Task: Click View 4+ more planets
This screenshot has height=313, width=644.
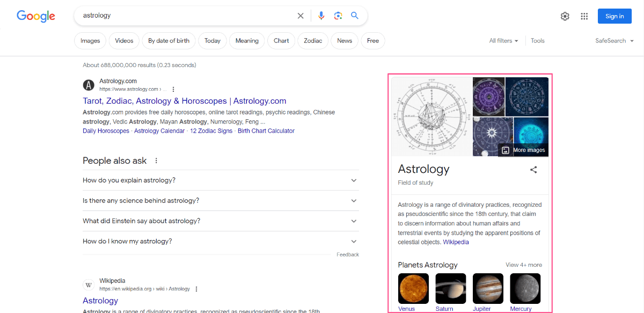Action: coord(524,265)
